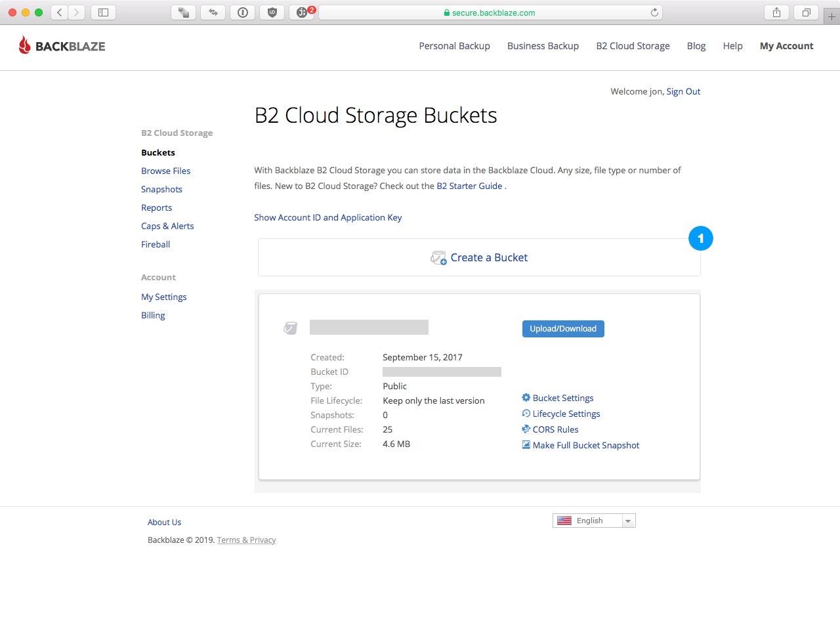Open the English language dropdown
This screenshot has height=621, width=840.
click(x=594, y=521)
